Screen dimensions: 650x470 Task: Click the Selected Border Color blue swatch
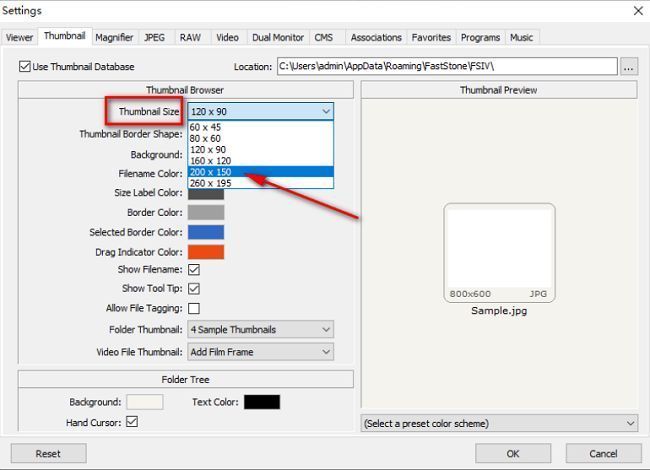coord(206,232)
